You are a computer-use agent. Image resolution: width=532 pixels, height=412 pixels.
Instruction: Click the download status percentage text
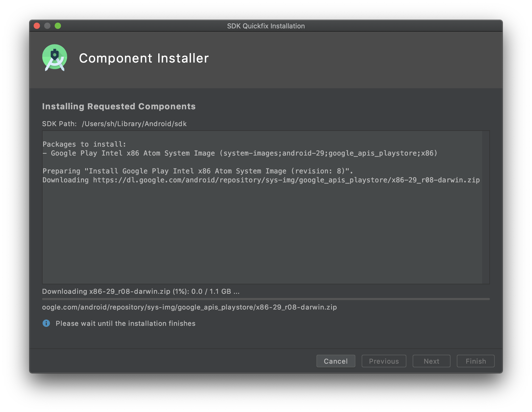point(141,291)
